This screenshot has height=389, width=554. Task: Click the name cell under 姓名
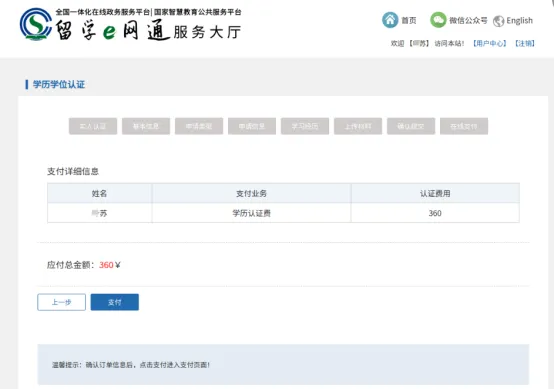coord(99,213)
